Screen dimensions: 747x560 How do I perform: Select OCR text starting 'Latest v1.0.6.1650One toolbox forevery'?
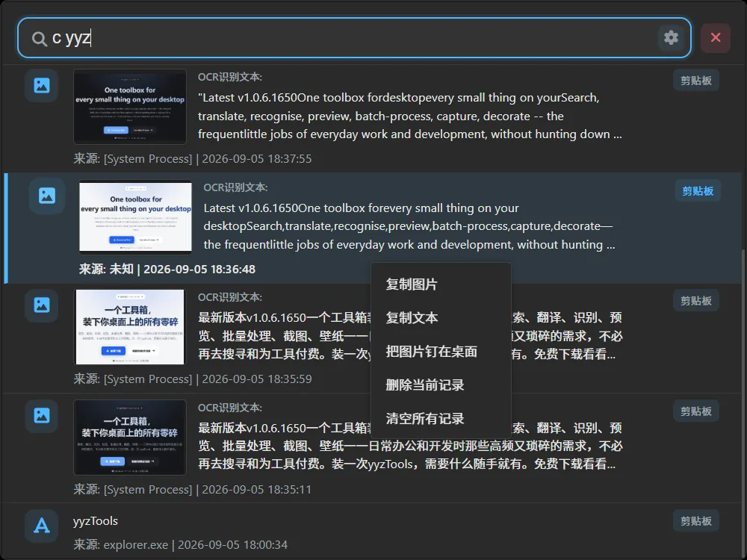(409, 226)
